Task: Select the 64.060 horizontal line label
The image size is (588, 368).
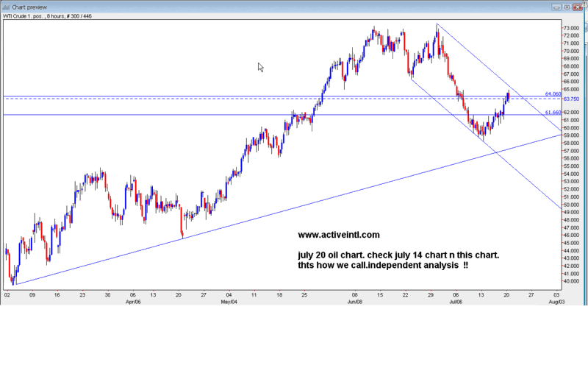Action: coord(553,94)
